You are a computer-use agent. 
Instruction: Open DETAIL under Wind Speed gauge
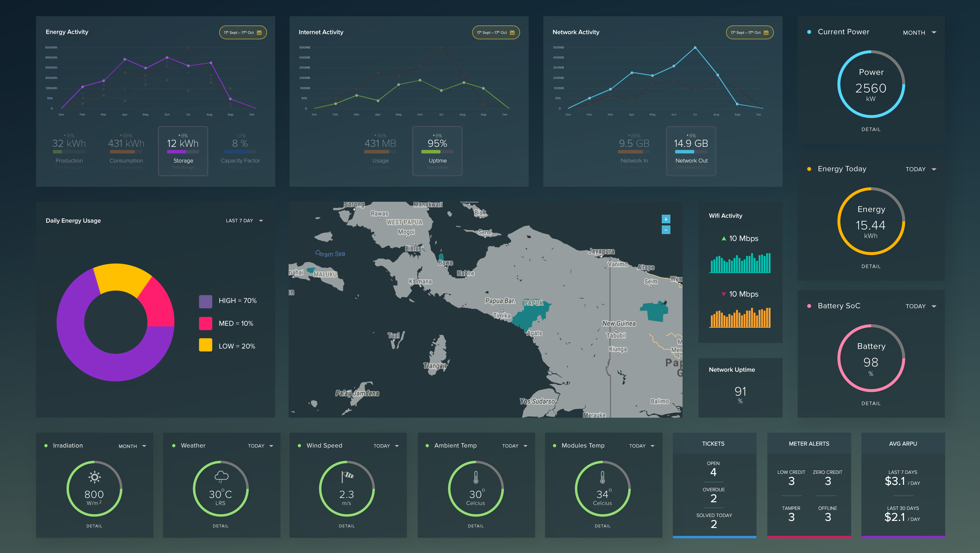tap(347, 526)
